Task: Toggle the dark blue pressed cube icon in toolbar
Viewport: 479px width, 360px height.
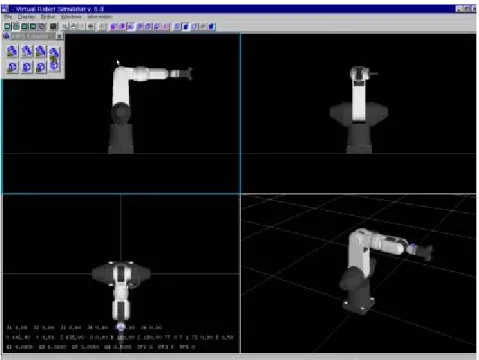Action: point(186,26)
